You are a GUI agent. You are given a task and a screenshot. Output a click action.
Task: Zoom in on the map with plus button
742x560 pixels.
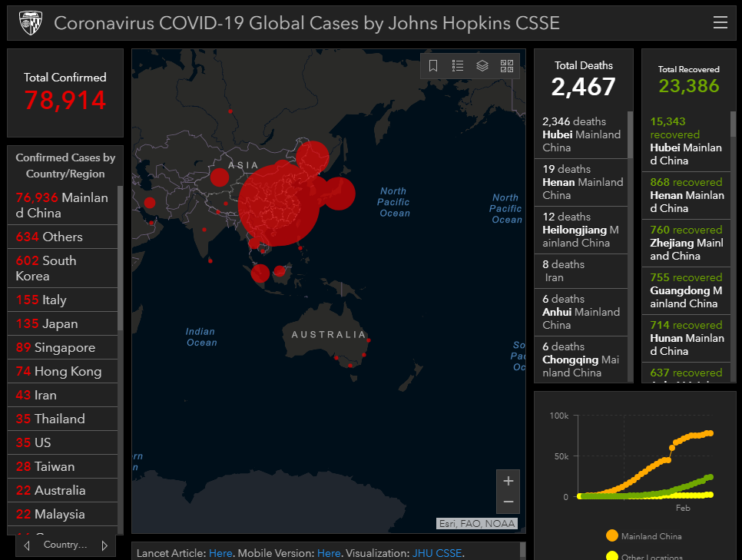click(x=508, y=481)
